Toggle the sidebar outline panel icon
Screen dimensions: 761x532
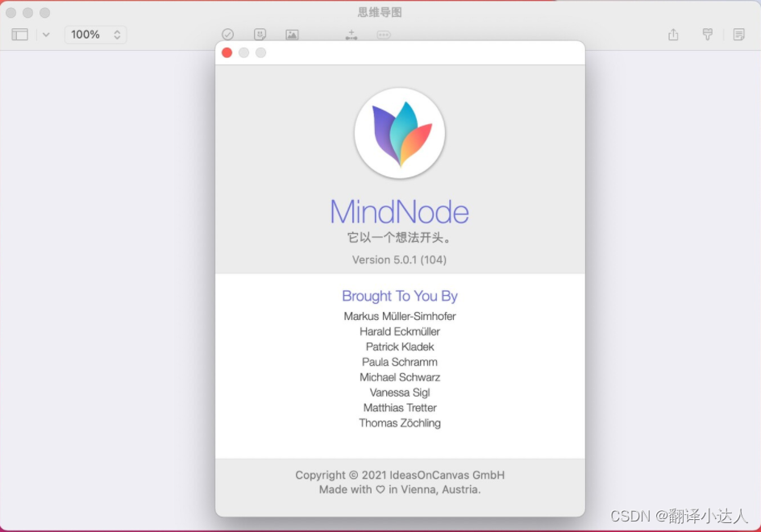point(20,35)
